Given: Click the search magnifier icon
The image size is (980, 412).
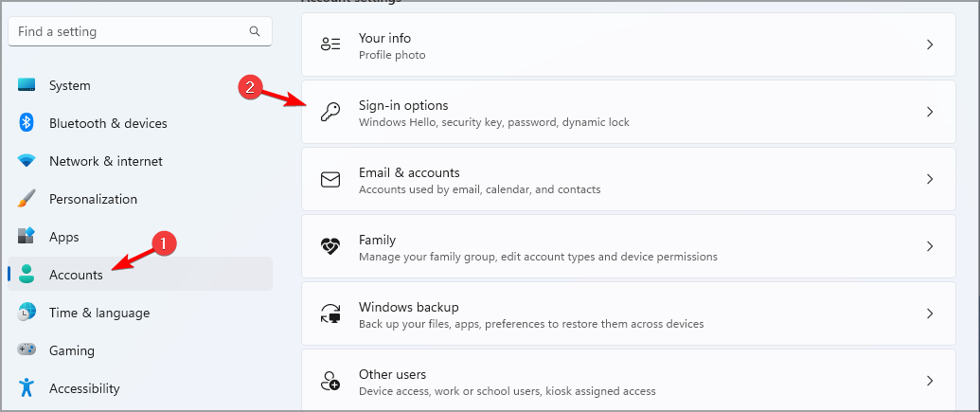Looking at the screenshot, I should pyautogui.click(x=255, y=31).
